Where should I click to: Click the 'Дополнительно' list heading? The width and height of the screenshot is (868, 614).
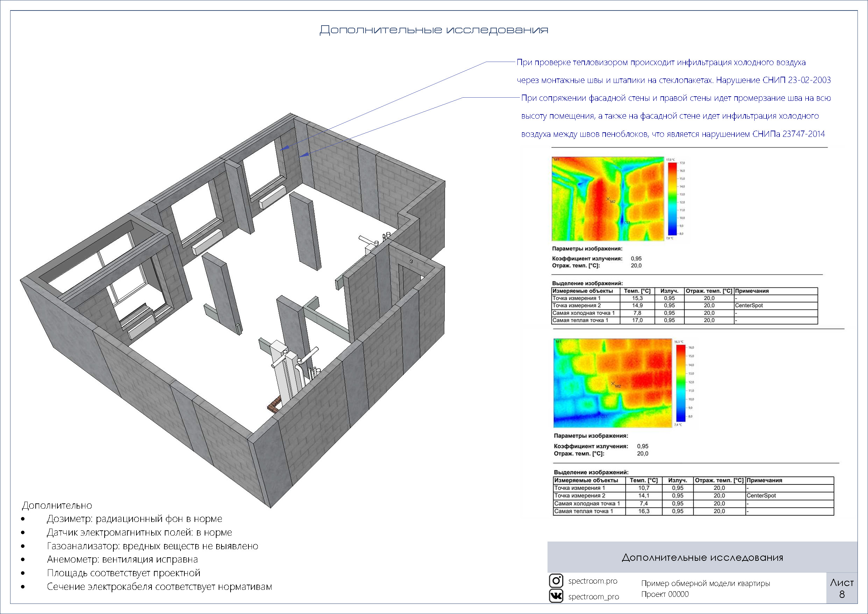[x=57, y=505]
